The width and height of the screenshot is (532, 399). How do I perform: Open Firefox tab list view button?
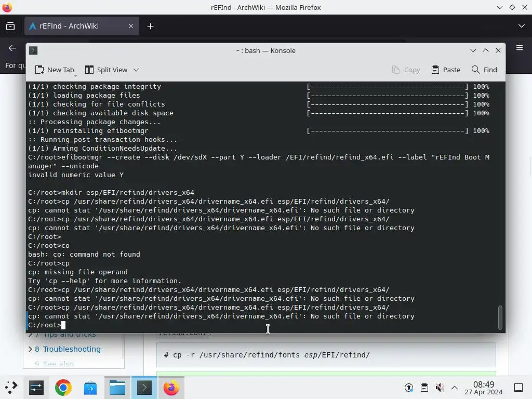(10, 26)
